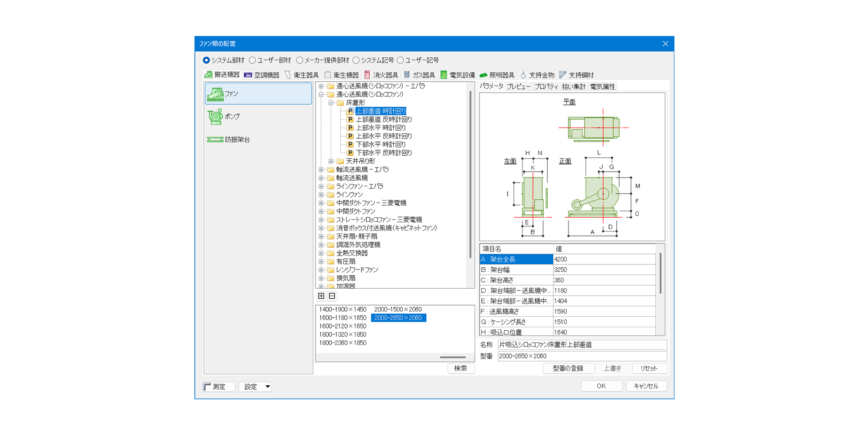Choose the ユーザー部材 radio button
Viewport: 868px width, 434px height.
253,60
